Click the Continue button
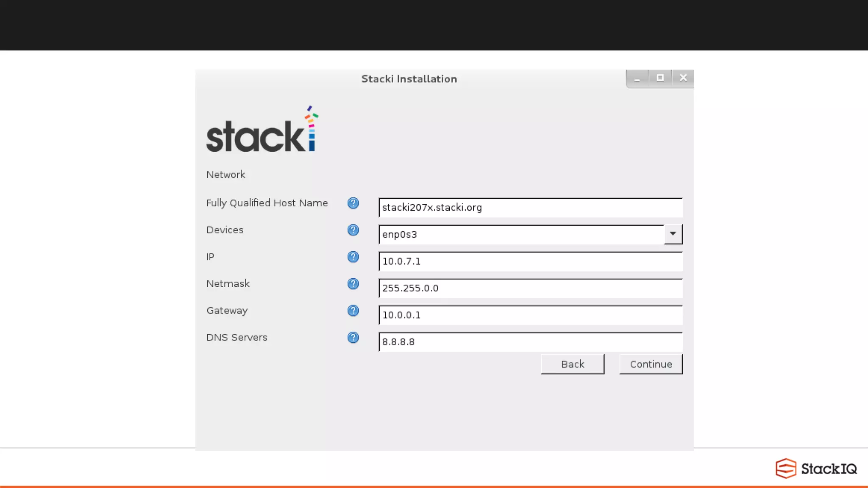868x488 pixels. (x=651, y=364)
